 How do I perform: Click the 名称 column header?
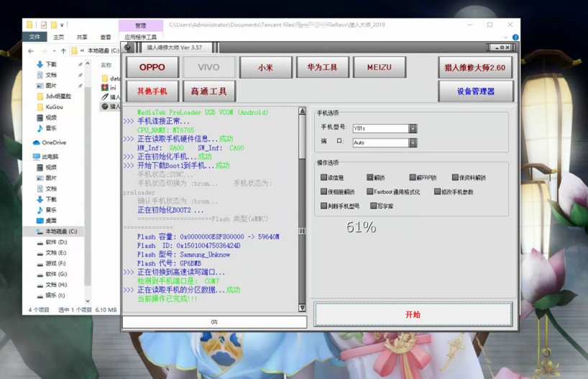106,65
